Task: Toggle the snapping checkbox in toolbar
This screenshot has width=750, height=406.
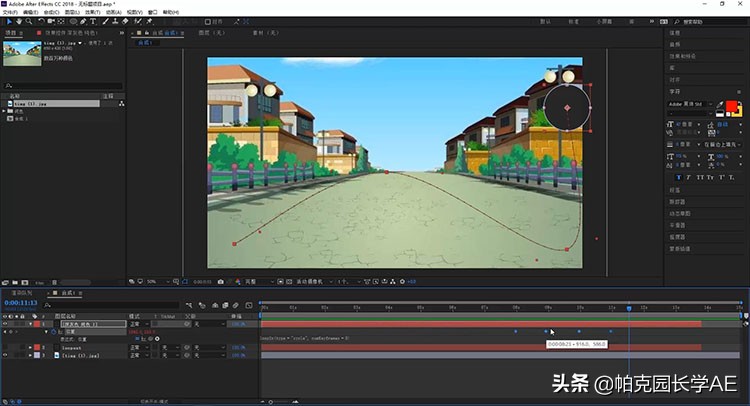Action: (x=208, y=22)
